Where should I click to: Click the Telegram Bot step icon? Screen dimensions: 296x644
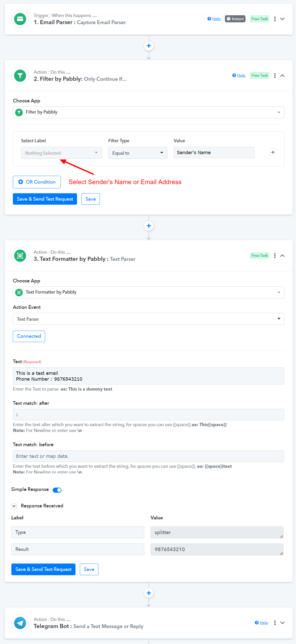pos(20,623)
